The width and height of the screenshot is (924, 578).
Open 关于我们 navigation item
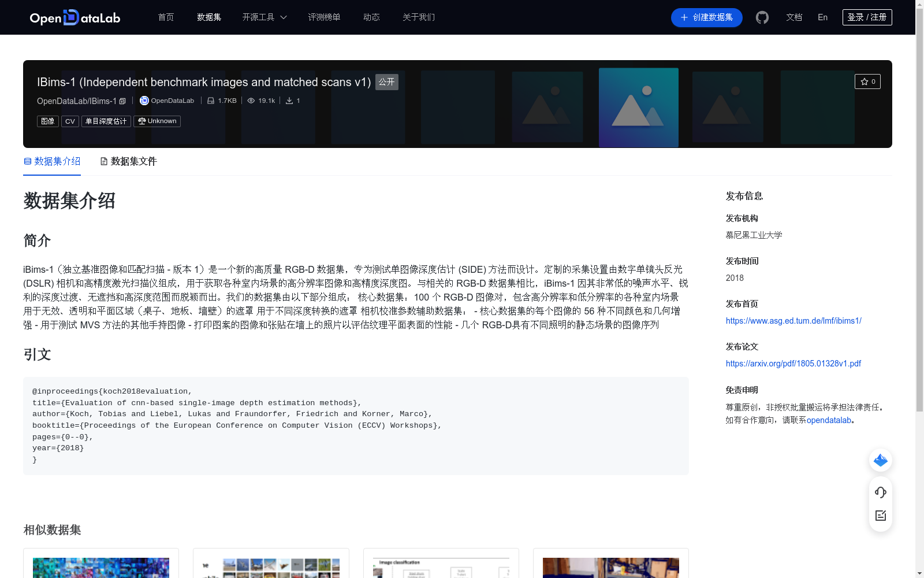[x=419, y=17]
